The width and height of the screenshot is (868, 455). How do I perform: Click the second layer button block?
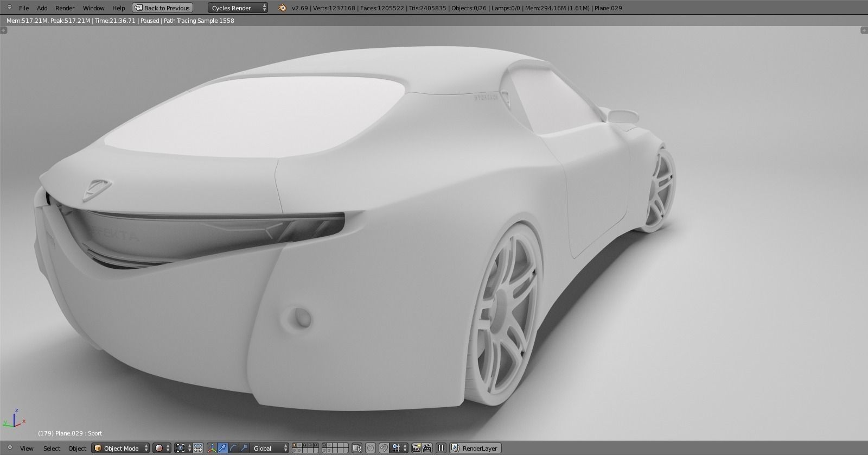335,448
